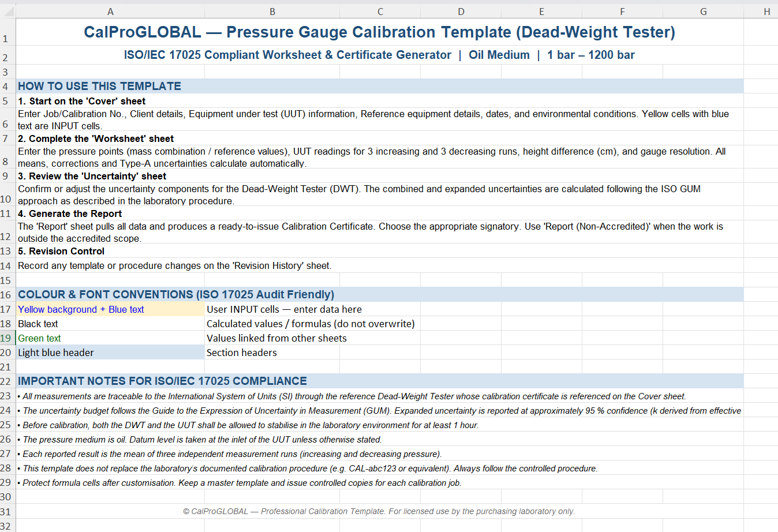The width and height of the screenshot is (778, 532).
Task: Select the 'The uncertainty budget follows' note
Action: click(380, 410)
